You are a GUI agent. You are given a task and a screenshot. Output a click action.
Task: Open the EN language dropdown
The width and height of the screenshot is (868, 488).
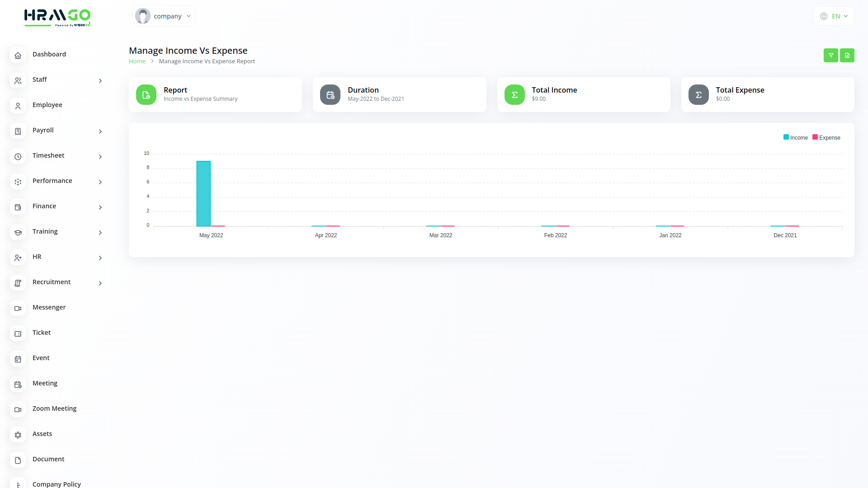click(x=834, y=16)
